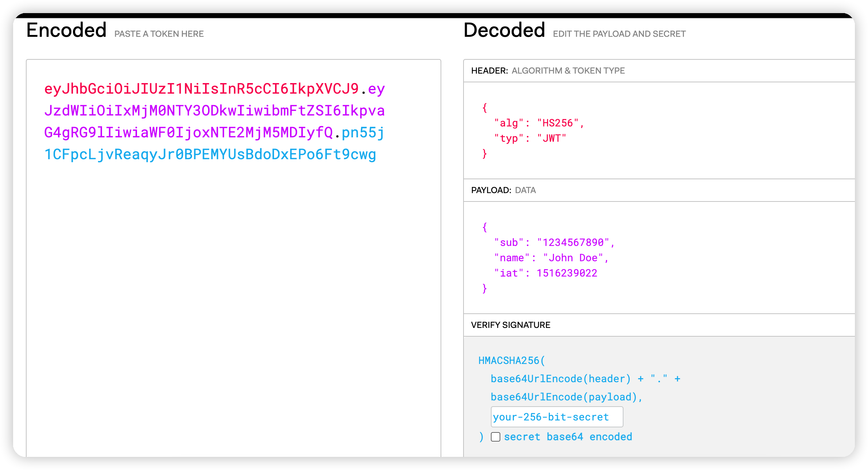Click the "sub": "1234567890" payload line

[554, 243]
